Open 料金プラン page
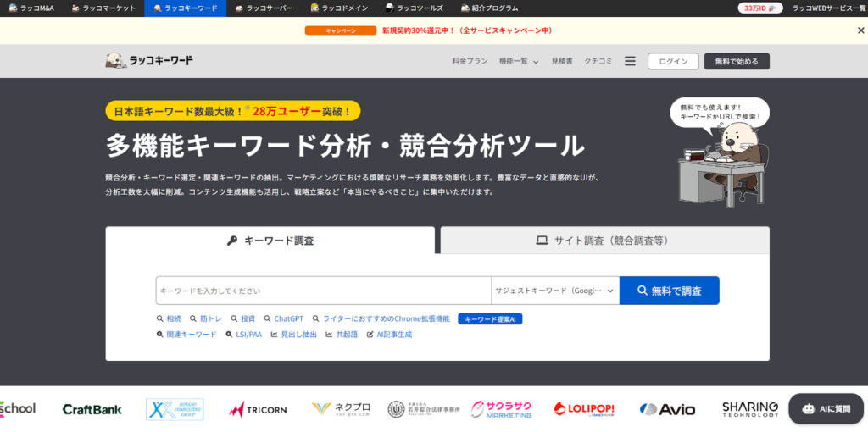The height and width of the screenshot is (432, 868). pyautogui.click(x=470, y=61)
